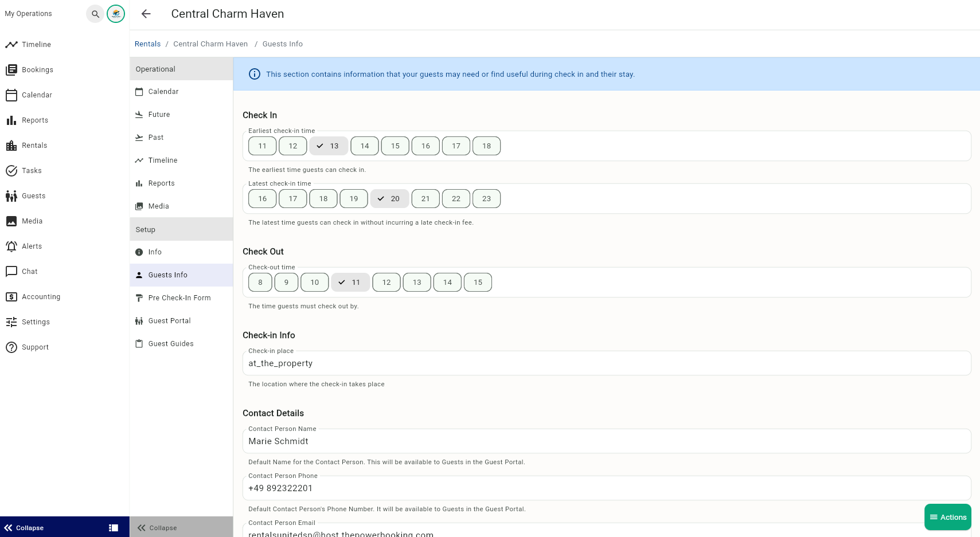Click the My Operations title
The height and width of the screenshot is (537, 980).
click(x=29, y=14)
